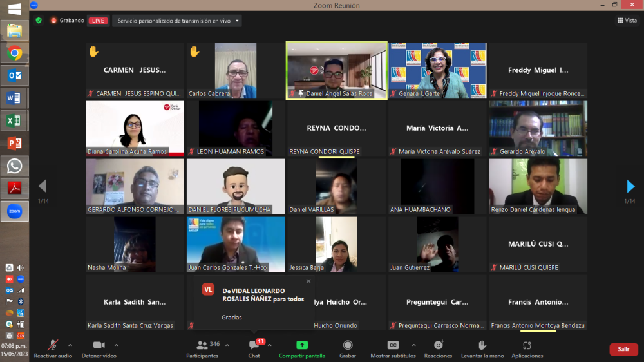Open the Participantes panel

(202, 348)
